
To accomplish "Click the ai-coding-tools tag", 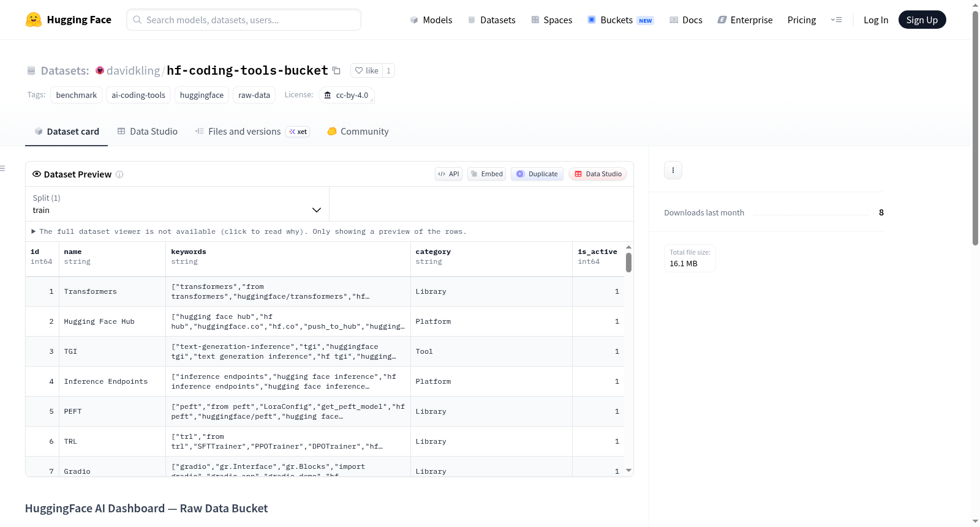I will tap(138, 95).
